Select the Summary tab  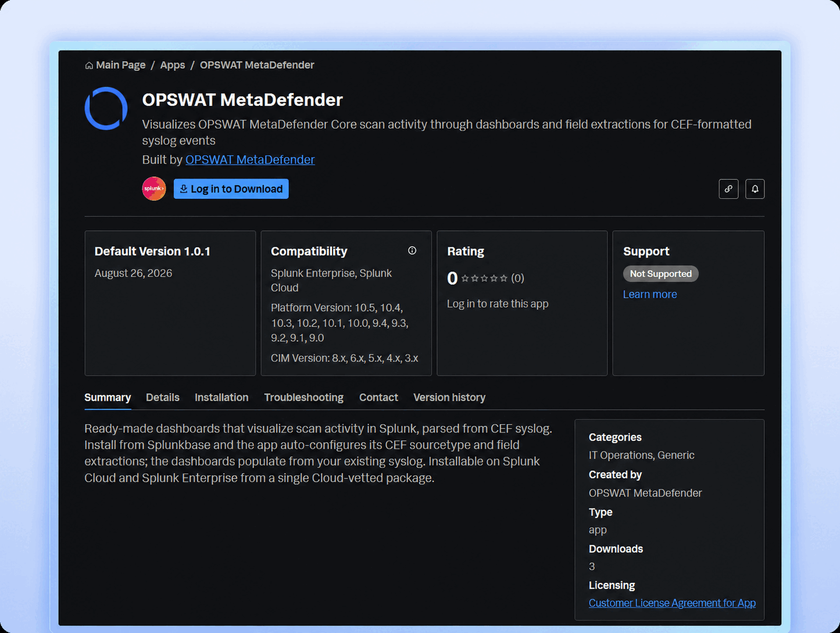click(108, 398)
